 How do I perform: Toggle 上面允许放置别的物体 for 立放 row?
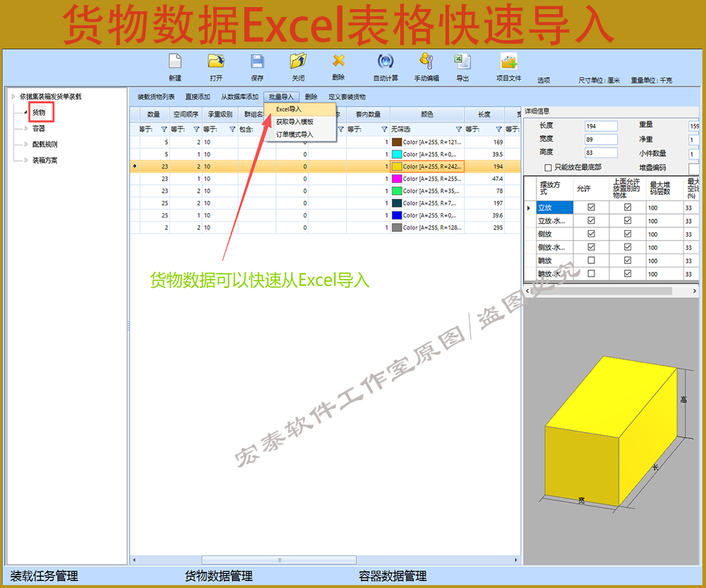(x=628, y=207)
